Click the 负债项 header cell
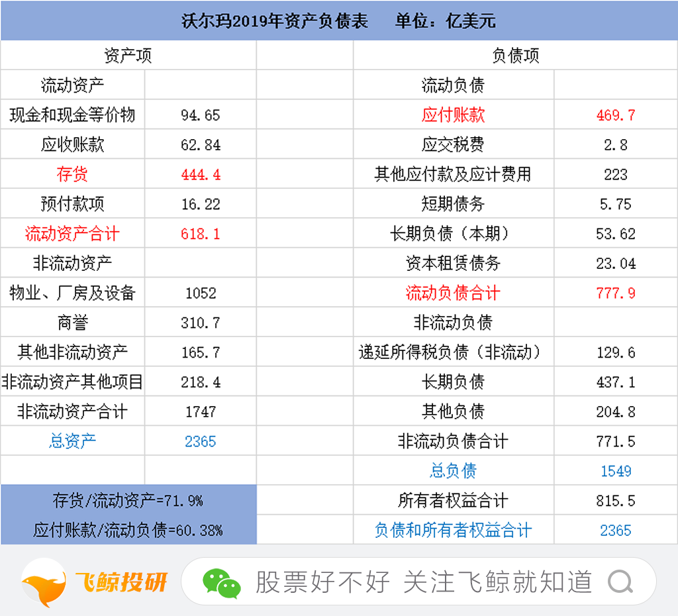This screenshot has height=616, width=678. click(515, 56)
